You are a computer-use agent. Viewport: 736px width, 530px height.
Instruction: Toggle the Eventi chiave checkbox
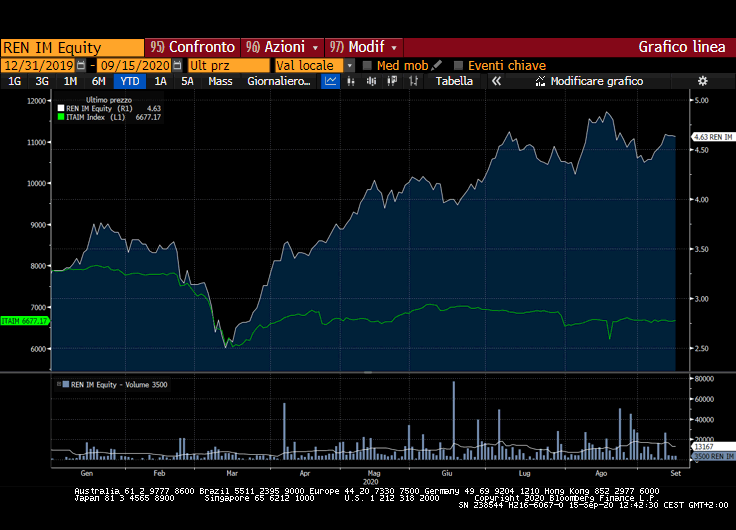point(459,65)
